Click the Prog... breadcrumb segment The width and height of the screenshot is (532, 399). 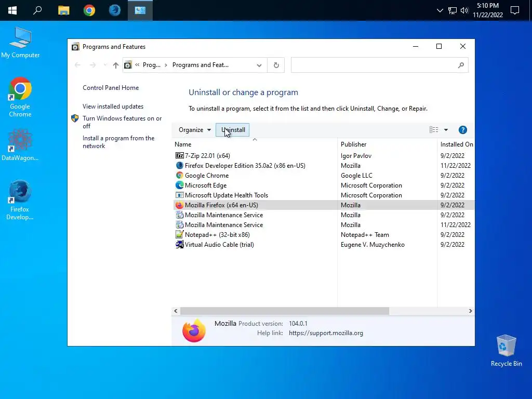tap(151, 65)
